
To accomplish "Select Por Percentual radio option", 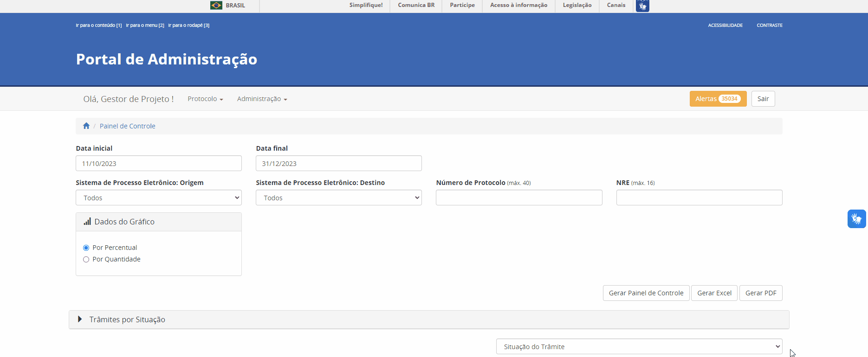I will pyautogui.click(x=86, y=248).
